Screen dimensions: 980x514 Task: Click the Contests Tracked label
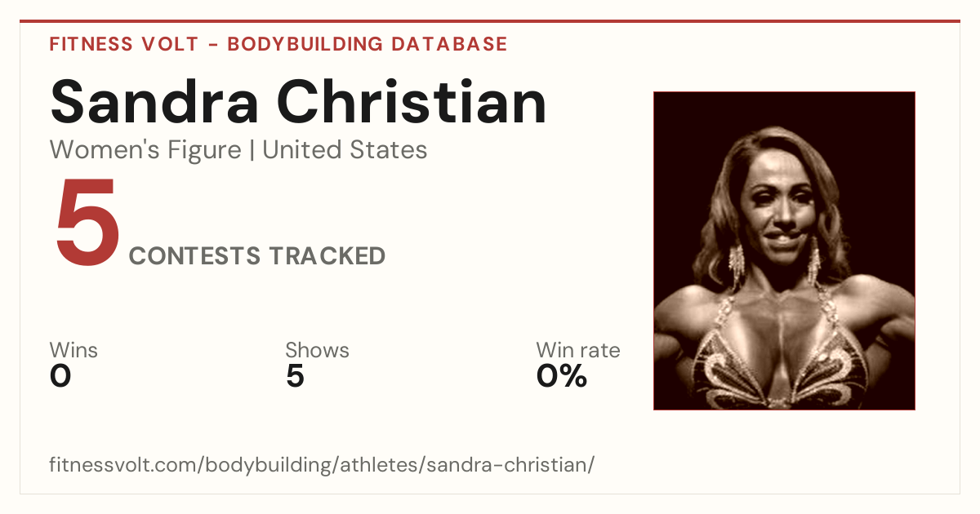(257, 255)
